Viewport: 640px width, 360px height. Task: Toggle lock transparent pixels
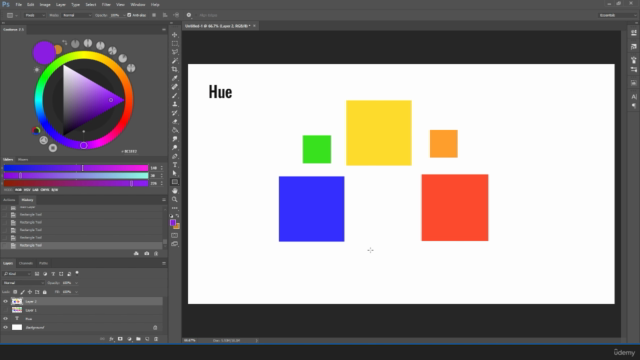click(15, 292)
